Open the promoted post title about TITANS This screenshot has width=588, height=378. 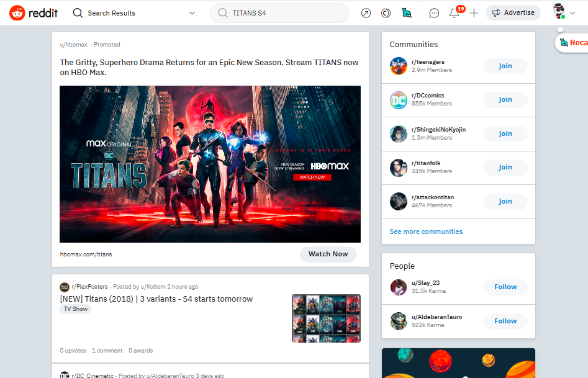pyautogui.click(x=209, y=68)
